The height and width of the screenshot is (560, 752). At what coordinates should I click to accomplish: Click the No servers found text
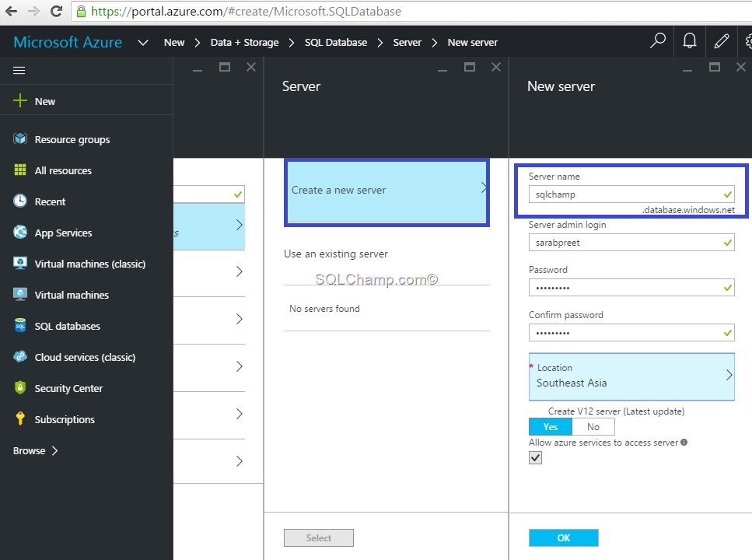pos(324,309)
